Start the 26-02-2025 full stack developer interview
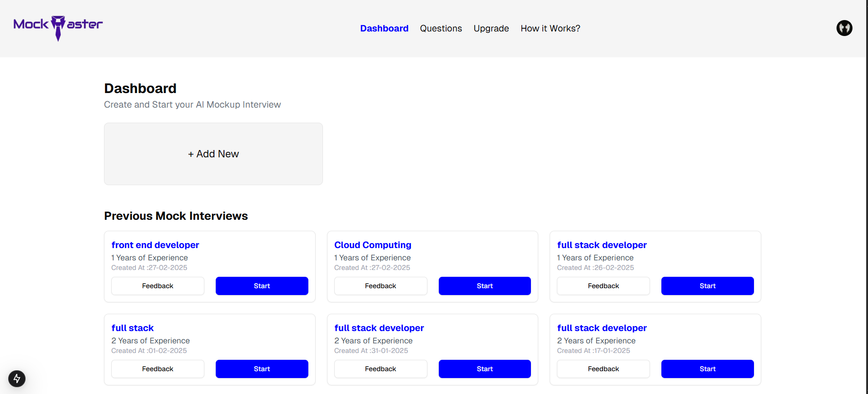The width and height of the screenshot is (868, 394). 707,286
